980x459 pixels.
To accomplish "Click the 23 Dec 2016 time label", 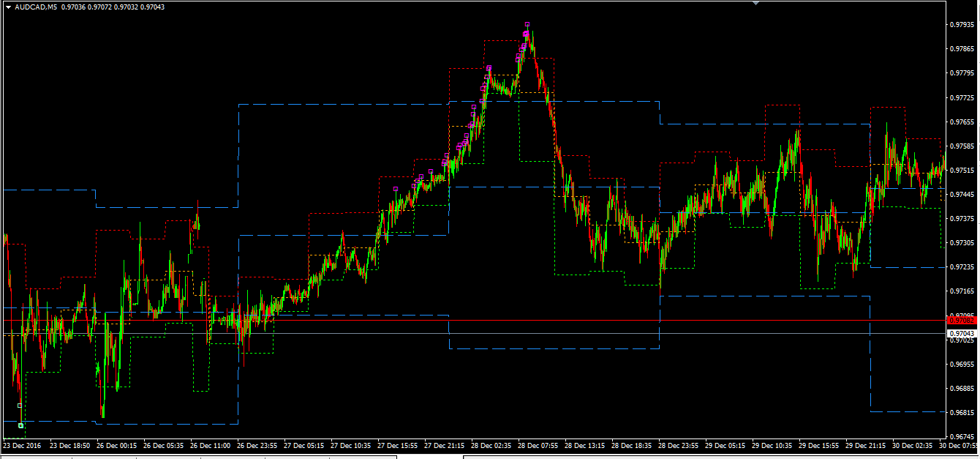I will [22, 445].
